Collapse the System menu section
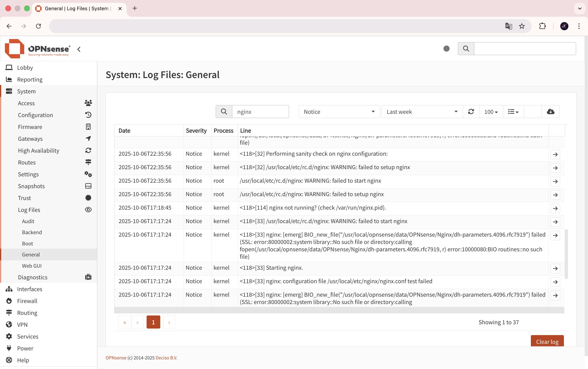Screen dimensions: 588x369 point(49,91)
